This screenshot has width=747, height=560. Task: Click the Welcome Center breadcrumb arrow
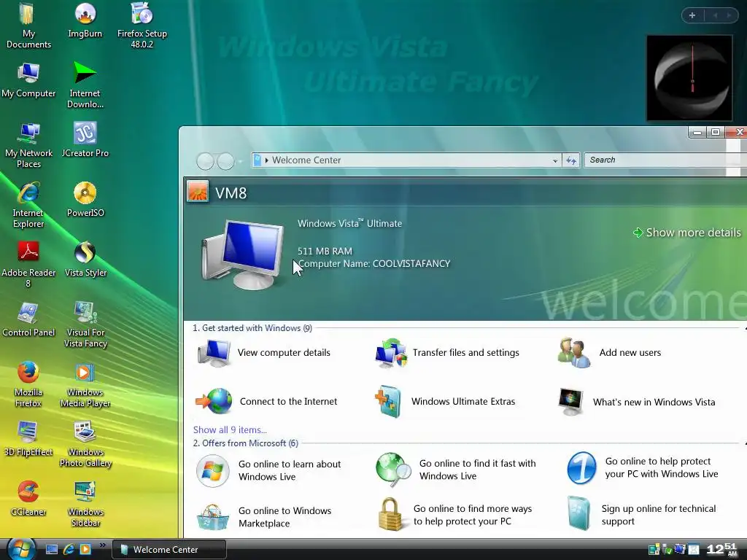[267, 160]
